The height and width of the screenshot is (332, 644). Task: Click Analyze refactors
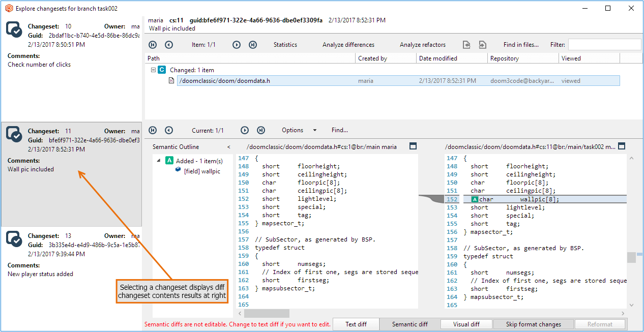[x=423, y=45]
